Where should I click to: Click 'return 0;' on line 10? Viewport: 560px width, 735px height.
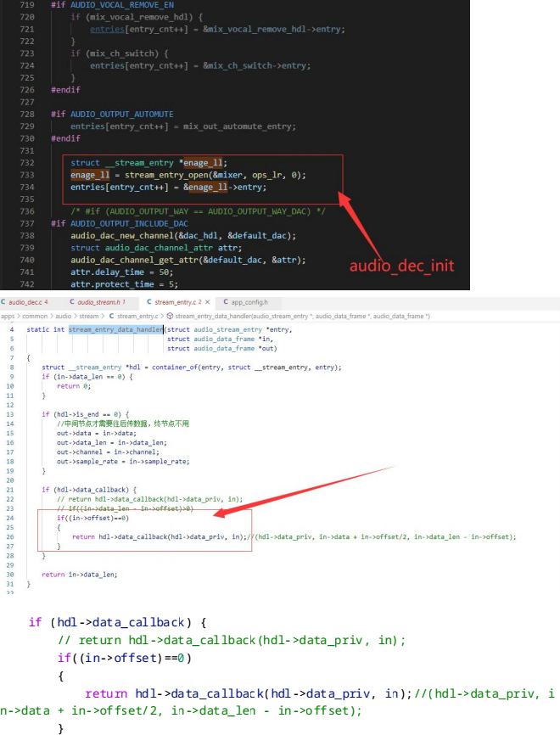tap(74, 386)
